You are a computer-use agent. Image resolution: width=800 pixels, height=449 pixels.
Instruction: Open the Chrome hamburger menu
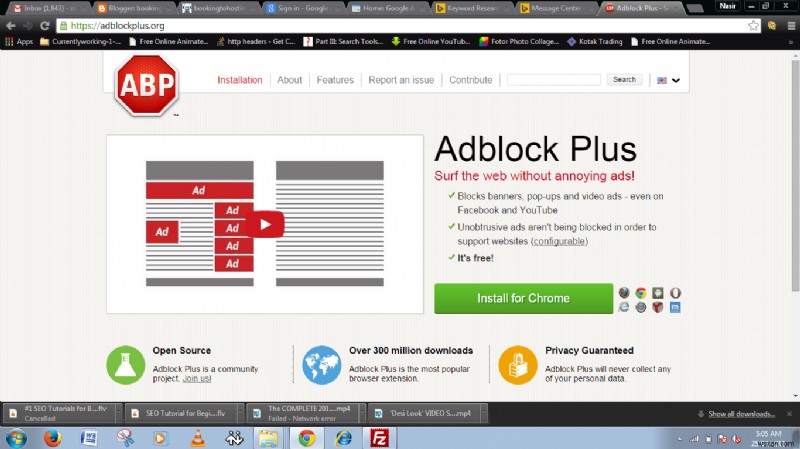(x=791, y=26)
